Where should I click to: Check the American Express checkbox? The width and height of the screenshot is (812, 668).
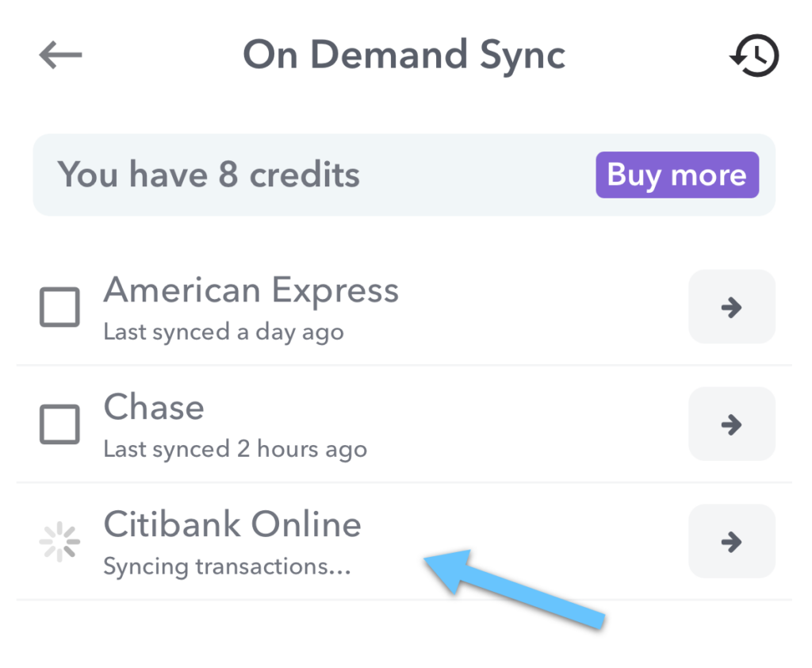(x=59, y=307)
